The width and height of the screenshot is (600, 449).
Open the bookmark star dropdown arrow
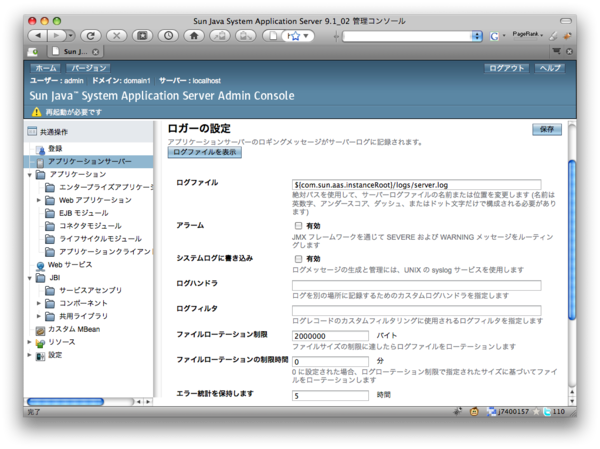pyautogui.click(x=306, y=36)
